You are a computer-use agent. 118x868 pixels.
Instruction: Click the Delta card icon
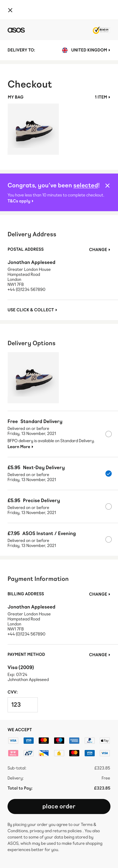pyautogui.click(x=44, y=753)
